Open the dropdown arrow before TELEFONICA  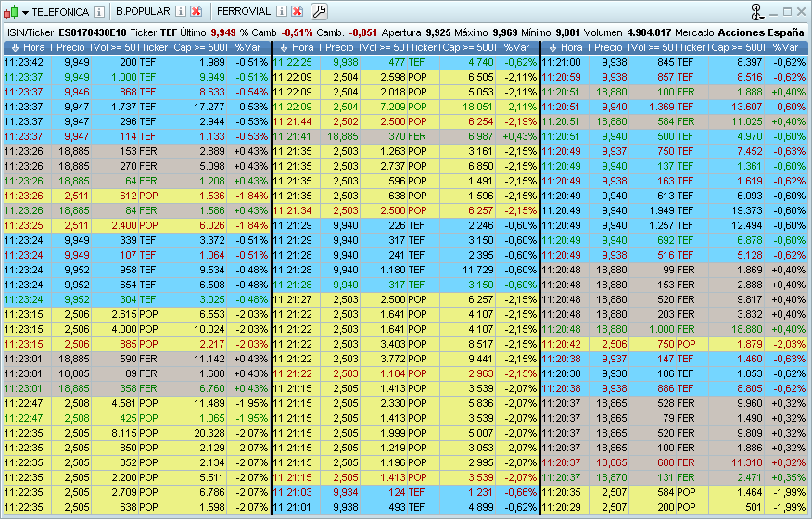[x=25, y=12]
